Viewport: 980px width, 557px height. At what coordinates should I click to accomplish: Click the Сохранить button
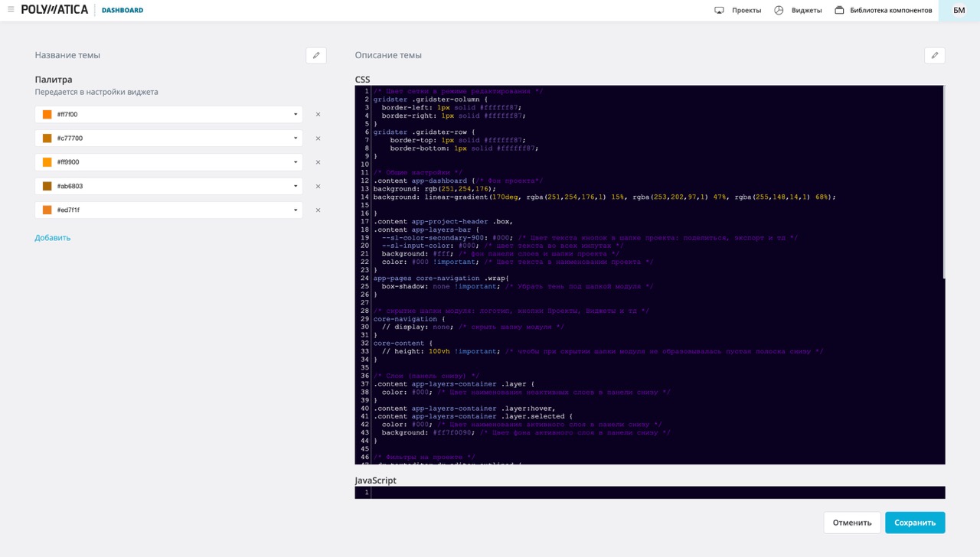915,523
